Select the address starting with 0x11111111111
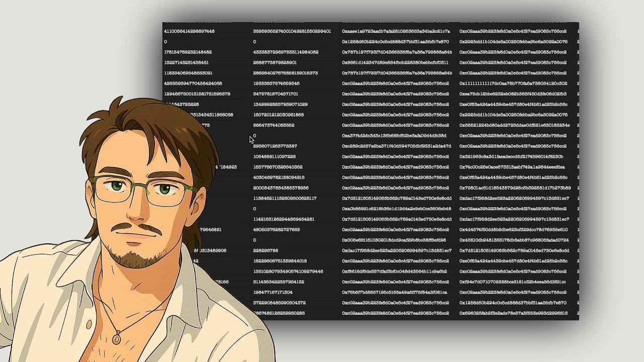The height and width of the screenshot is (362, 644). click(513, 83)
